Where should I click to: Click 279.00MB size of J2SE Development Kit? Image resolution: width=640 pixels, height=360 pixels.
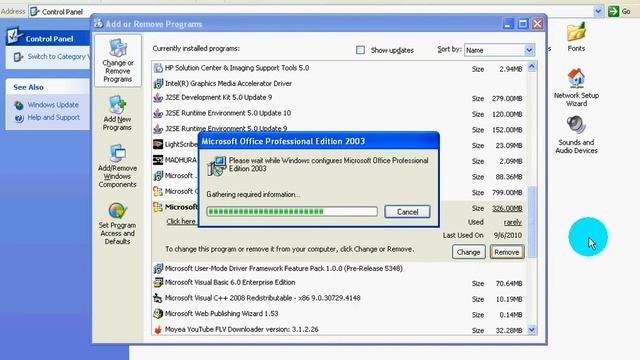pos(507,99)
